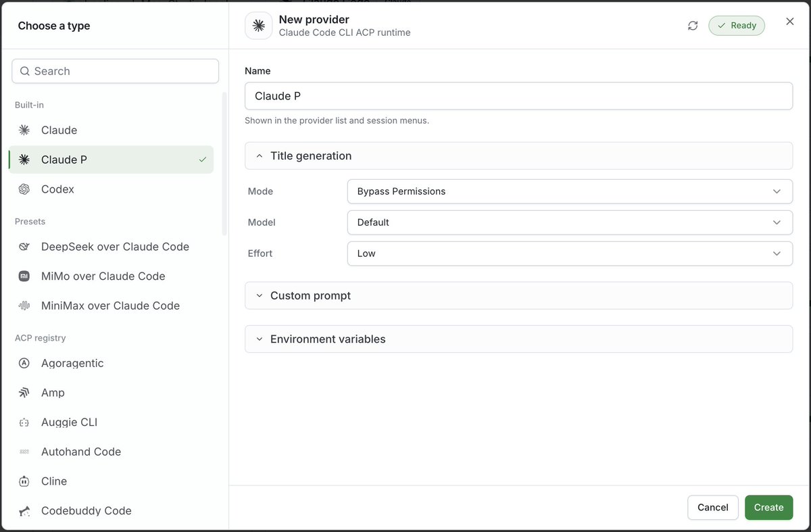Collapse the Title generation section
This screenshot has height=532, width=811.
pos(518,155)
